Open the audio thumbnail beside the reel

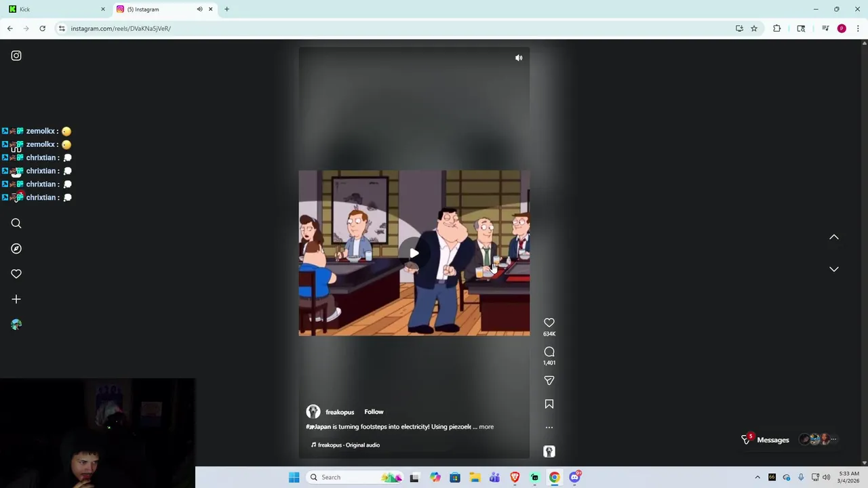(x=549, y=451)
